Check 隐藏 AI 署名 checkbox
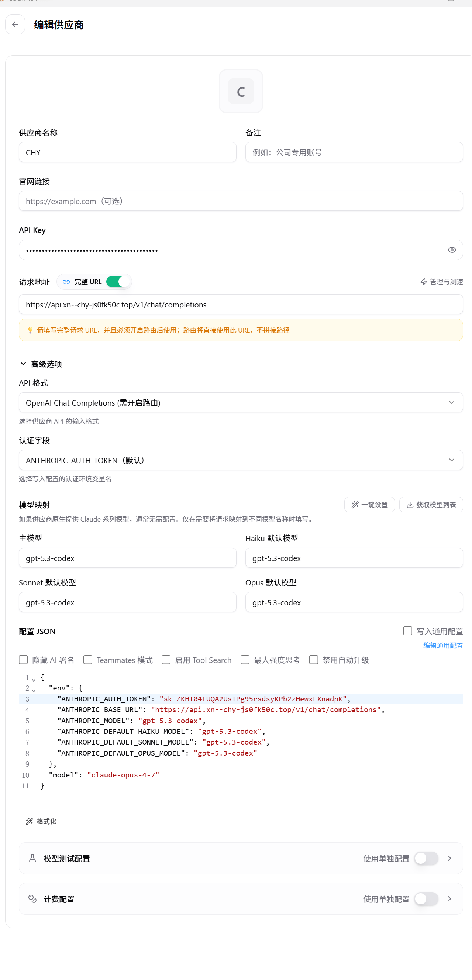 [23, 660]
